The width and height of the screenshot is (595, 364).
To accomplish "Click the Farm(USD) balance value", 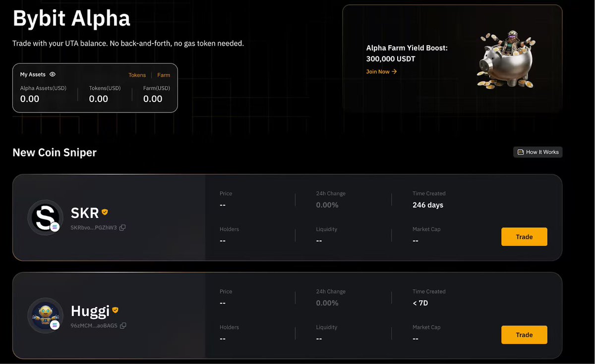I will tap(153, 99).
